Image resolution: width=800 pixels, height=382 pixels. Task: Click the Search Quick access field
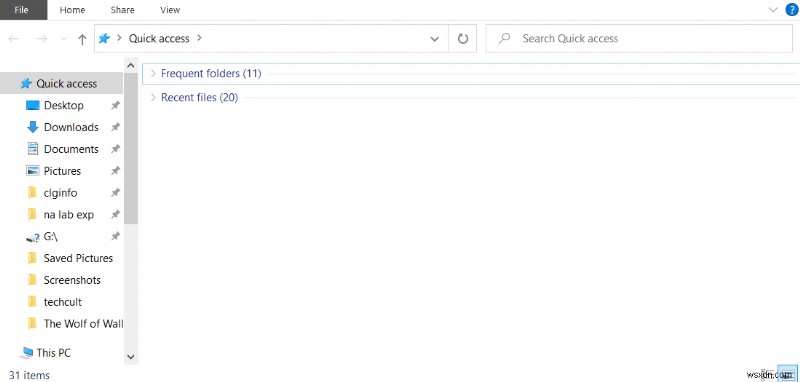coord(639,39)
